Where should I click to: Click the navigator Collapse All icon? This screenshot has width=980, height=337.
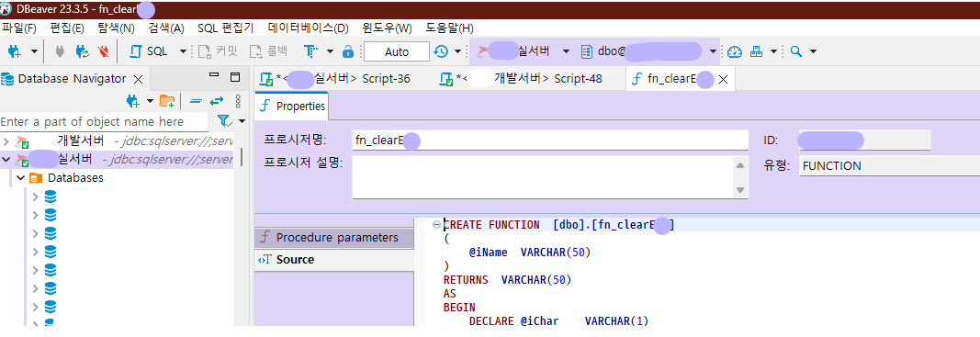tap(197, 101)
